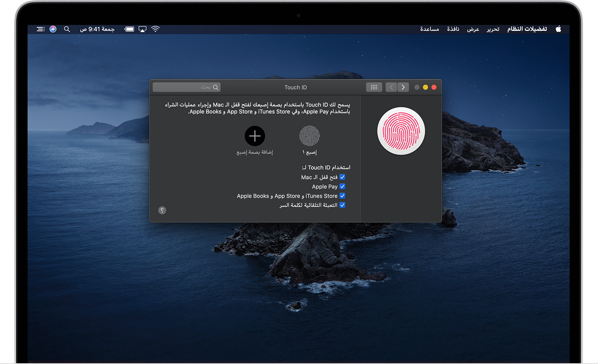This screenshot has width=598, height=364.
Task: Open the AirPlay display menu
Action: click(x=143, y=29)
